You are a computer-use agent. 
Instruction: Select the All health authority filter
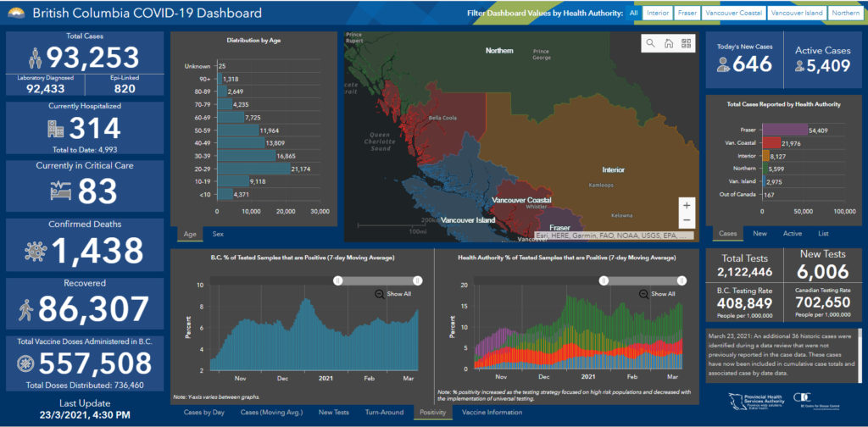tap(633, 14)
